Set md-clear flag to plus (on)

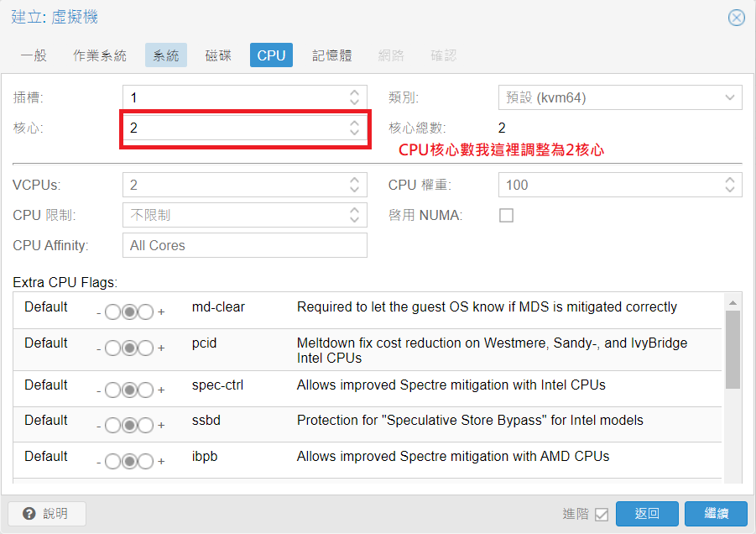pyautogui.click(x=145, y=311)
